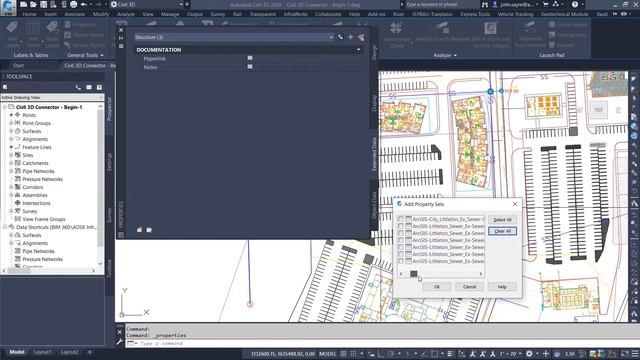Screen dimensions: 640x360
Task: Check the second property set checkbox in list
Action: [x=401, y=226]
